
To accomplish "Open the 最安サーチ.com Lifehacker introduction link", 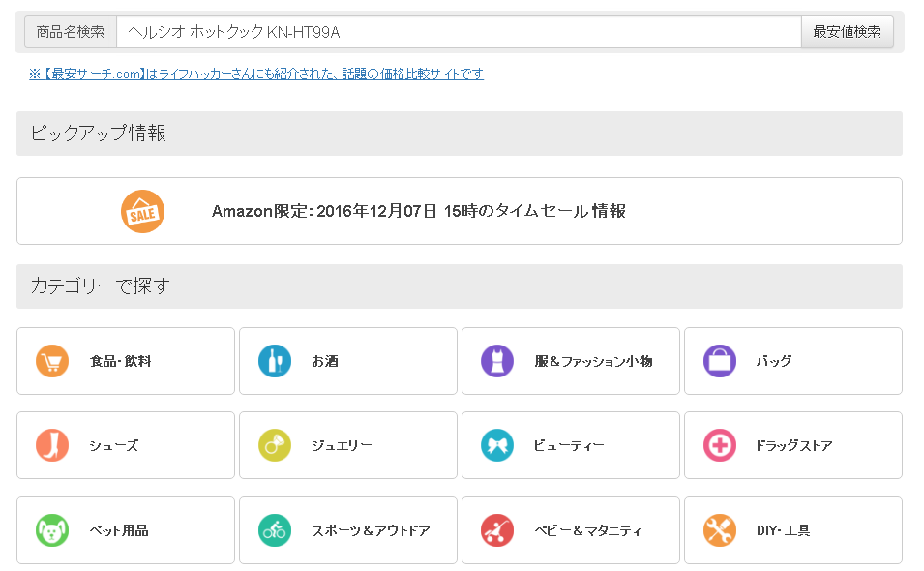I will (x=256, y=74).
